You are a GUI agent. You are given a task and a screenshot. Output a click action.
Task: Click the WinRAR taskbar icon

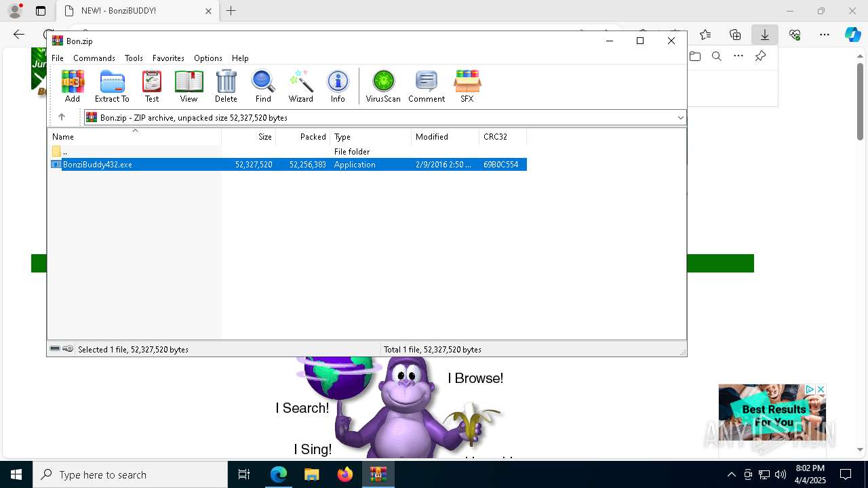point(378,474)
